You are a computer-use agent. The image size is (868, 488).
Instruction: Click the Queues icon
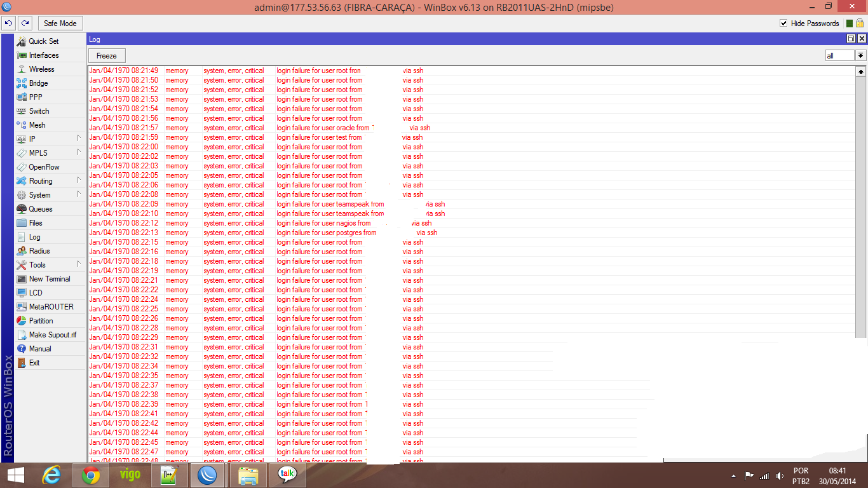[22, 209]
